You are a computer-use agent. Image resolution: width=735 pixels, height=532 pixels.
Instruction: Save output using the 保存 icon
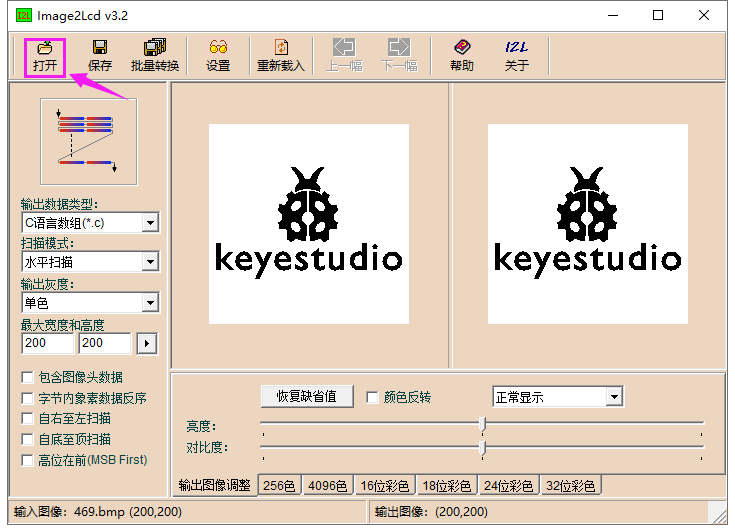pos(100,56)
